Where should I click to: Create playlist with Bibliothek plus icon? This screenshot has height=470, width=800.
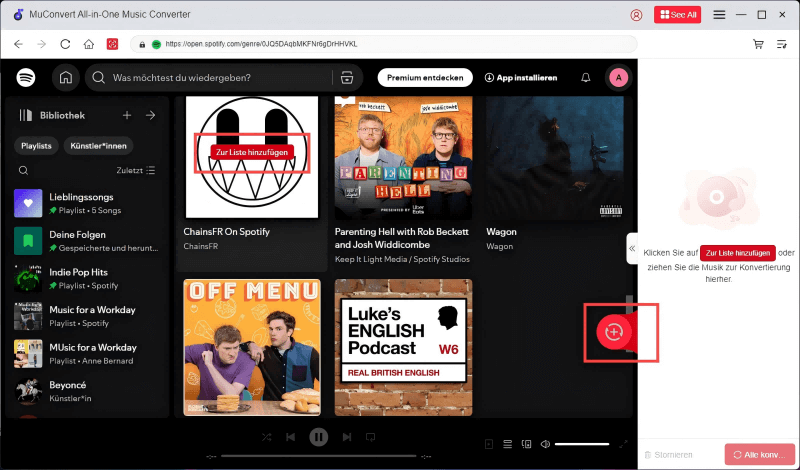pyautogui.click(x=127, y=115)
